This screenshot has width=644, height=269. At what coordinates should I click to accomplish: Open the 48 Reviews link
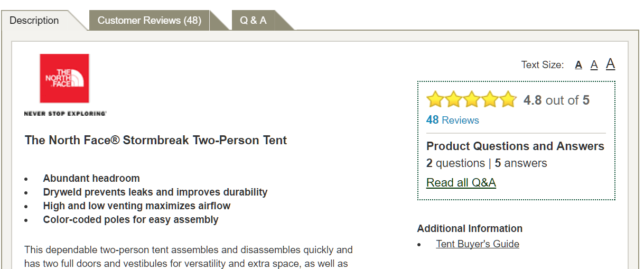(x=453, y=120)
